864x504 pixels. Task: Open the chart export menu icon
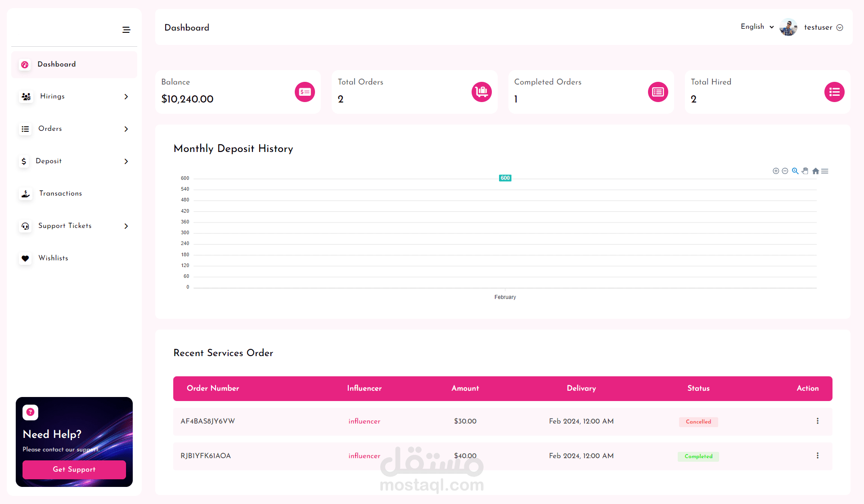click(x=825, y=171)
